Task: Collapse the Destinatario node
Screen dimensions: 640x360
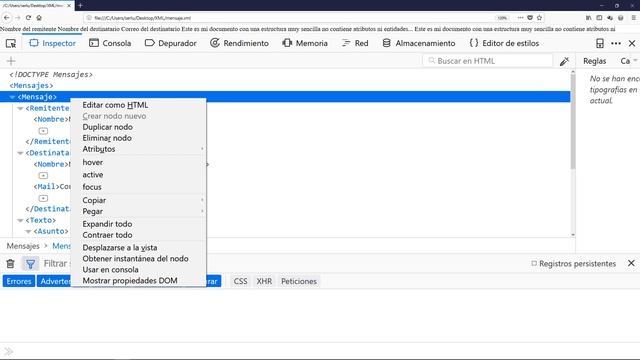Action: (x=20, y=153)
